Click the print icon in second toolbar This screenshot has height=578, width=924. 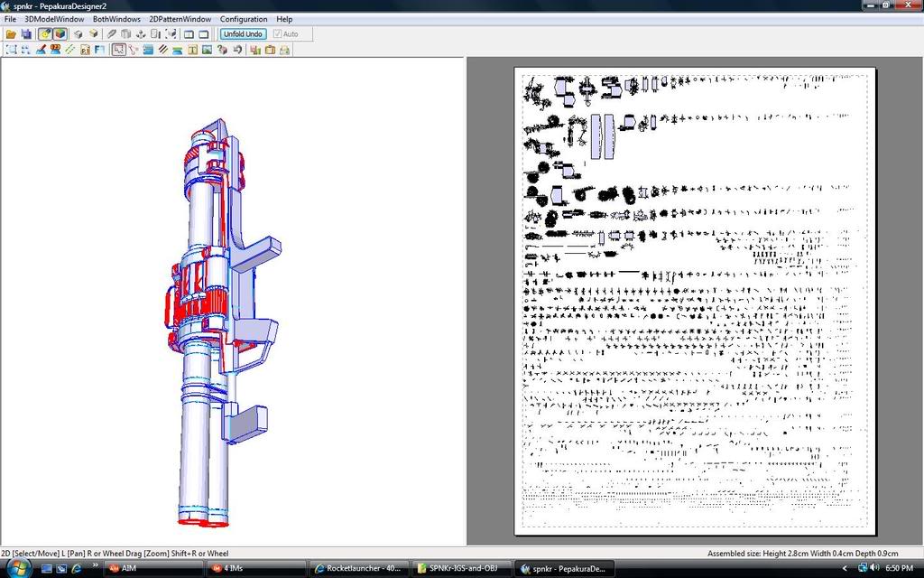(284, 50)
